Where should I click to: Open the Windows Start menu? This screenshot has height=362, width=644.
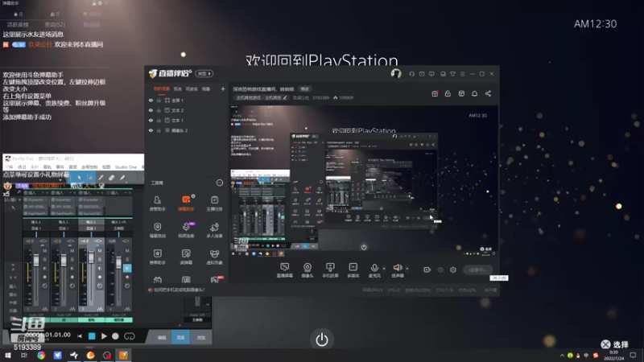(7, 356)
